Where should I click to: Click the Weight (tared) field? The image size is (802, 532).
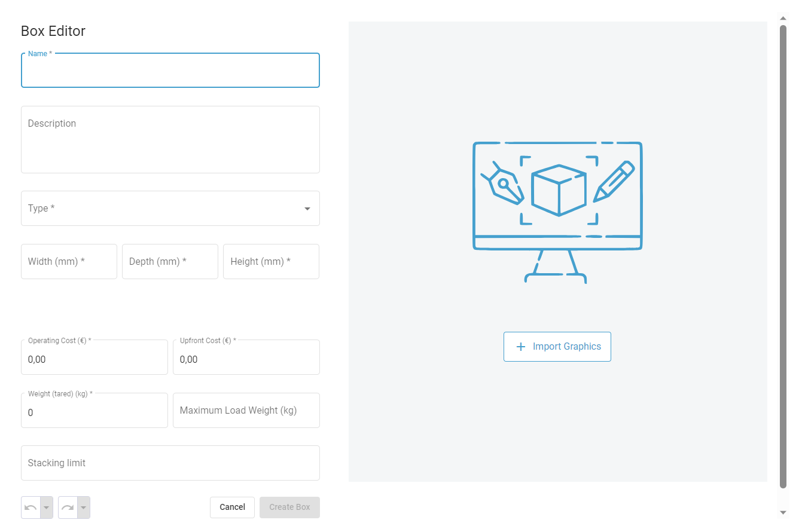click(94, 413)
